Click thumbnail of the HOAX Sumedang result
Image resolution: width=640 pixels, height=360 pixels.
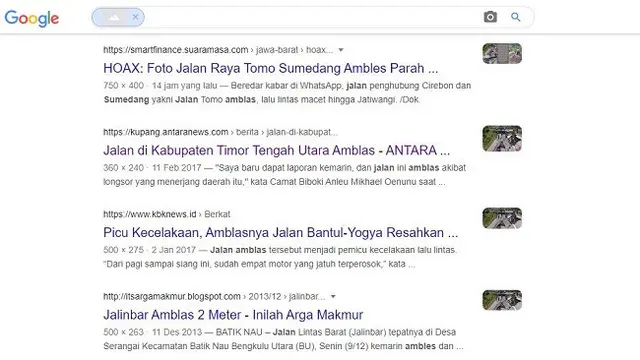tap(502, 53)
